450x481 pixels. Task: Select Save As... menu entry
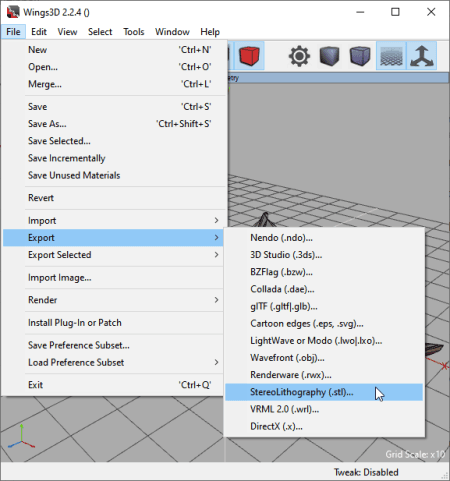click(114, 124)
